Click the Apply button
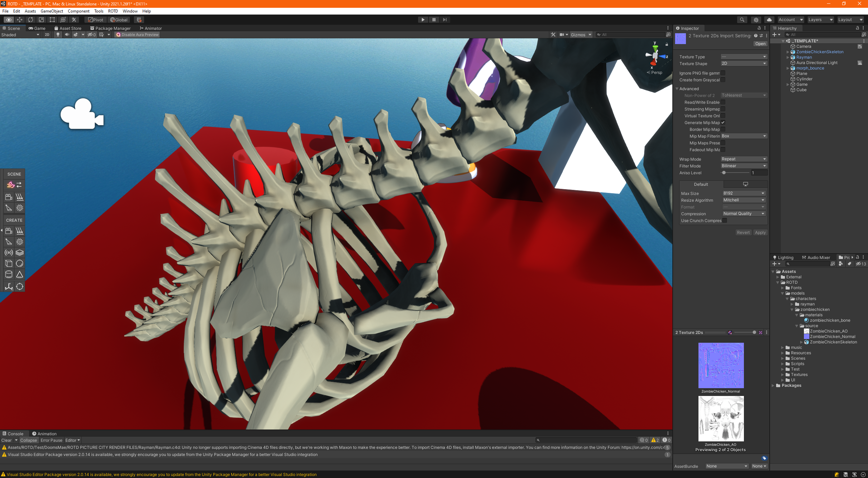Image resolution: width=868 pixels, height=478 pixels. [760, 233]
